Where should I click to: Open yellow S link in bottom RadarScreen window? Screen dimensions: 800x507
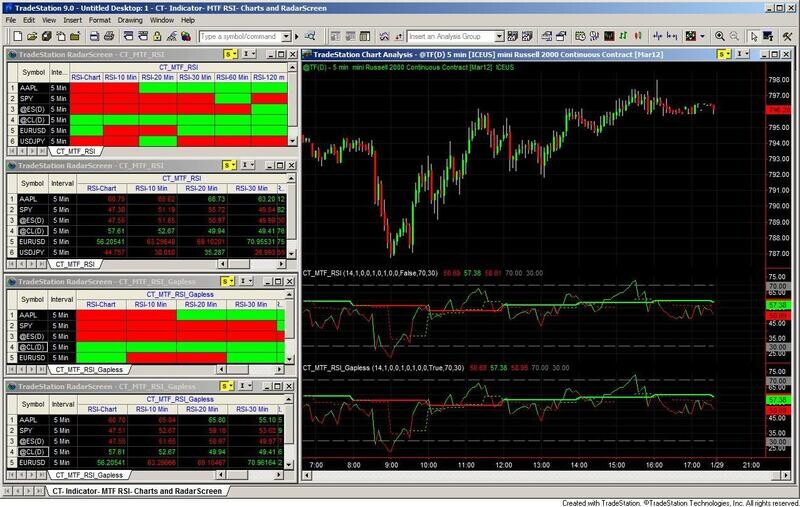click(228, 386)
